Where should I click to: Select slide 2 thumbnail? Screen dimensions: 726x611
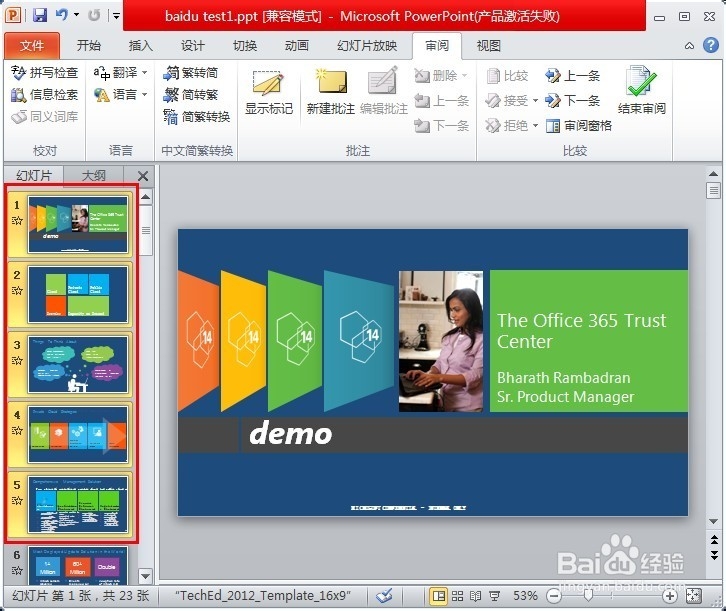point(77,294)
